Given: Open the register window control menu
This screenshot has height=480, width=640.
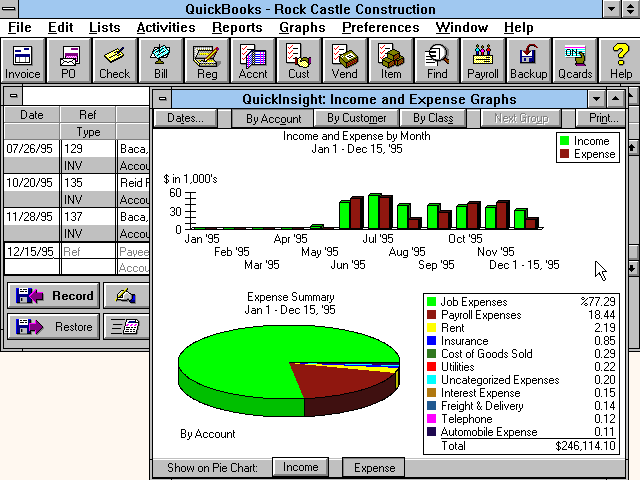Looking at the screenshot, I should pyautogui.click(x=13, y=96).
